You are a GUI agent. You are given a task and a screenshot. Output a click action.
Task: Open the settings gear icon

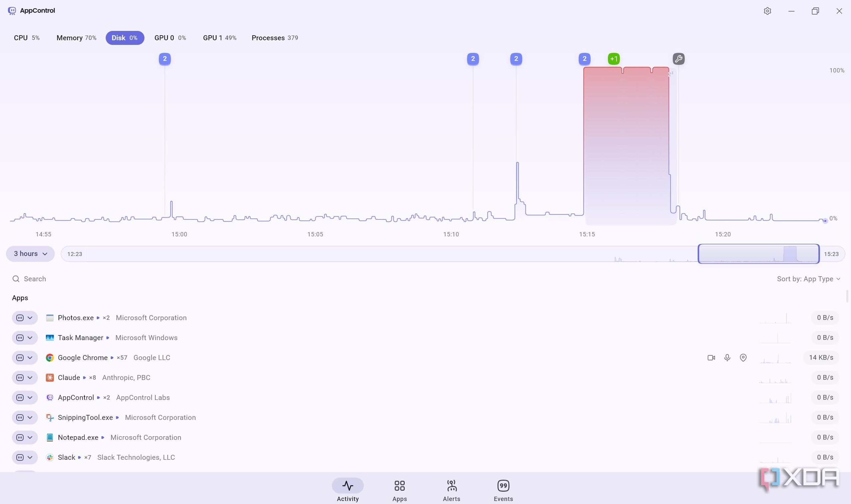tap(767, 11)
